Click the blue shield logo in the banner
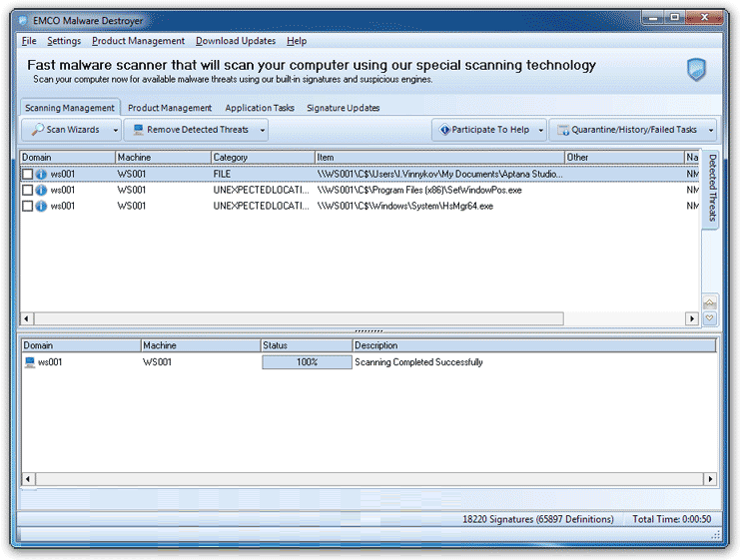 [696, 70]
